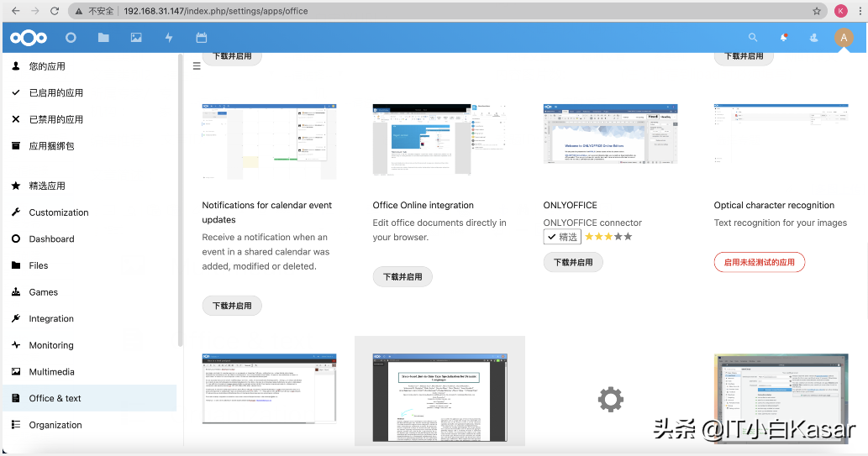
Task: Open ONLYOFFICE screenshot thumbnail
Action: [x=610, y=134]
